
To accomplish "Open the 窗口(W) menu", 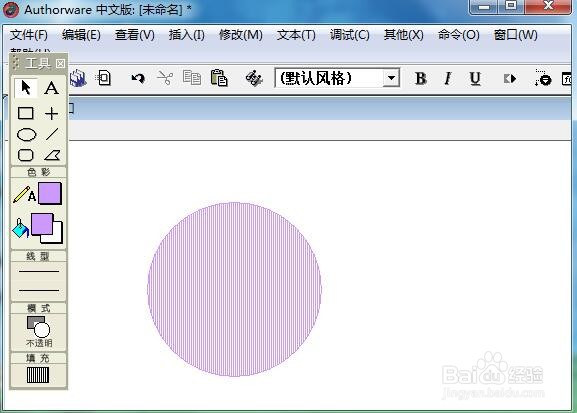I will point(516,35).
